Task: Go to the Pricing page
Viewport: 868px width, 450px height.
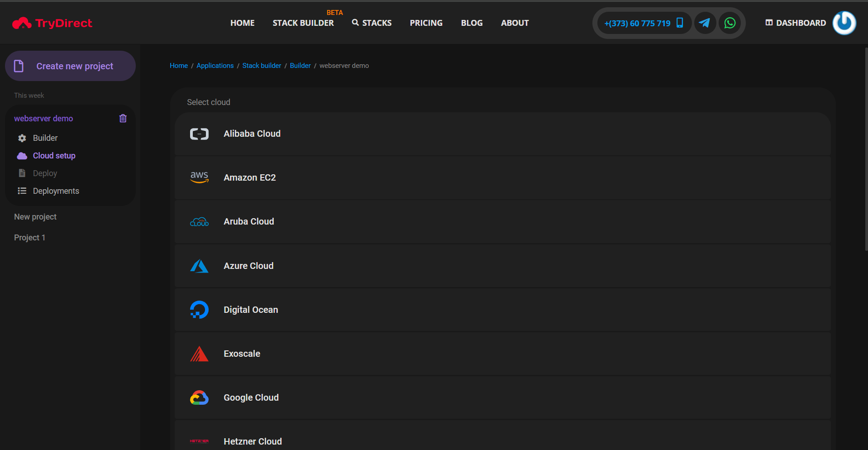Action: [x=426, y=23]
